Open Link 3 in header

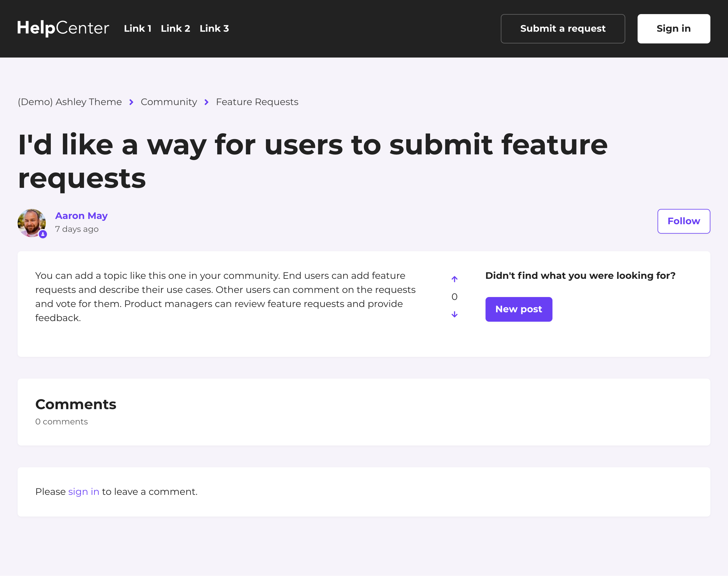click(214, 28)
